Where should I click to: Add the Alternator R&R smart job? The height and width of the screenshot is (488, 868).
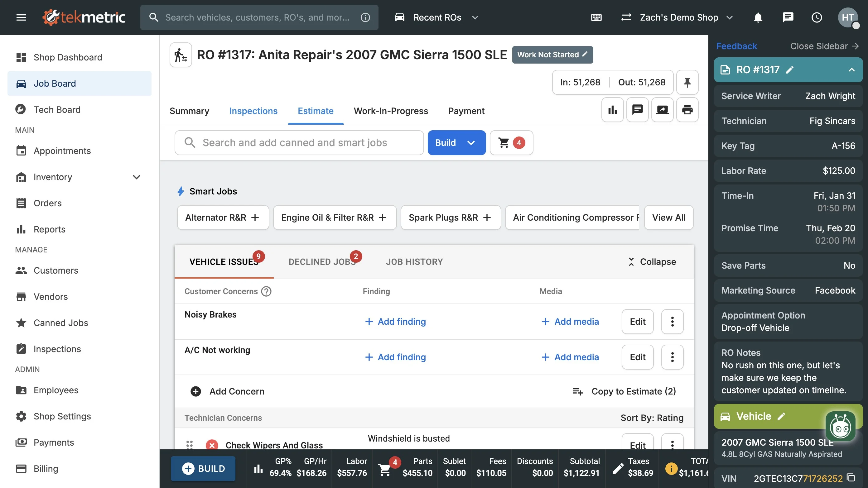(223, 218)
